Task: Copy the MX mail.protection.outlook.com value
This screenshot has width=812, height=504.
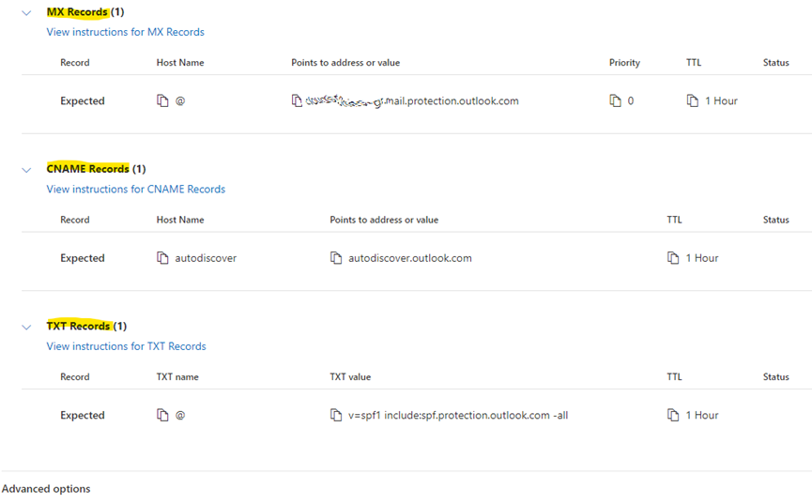Action: coord(297,101)
